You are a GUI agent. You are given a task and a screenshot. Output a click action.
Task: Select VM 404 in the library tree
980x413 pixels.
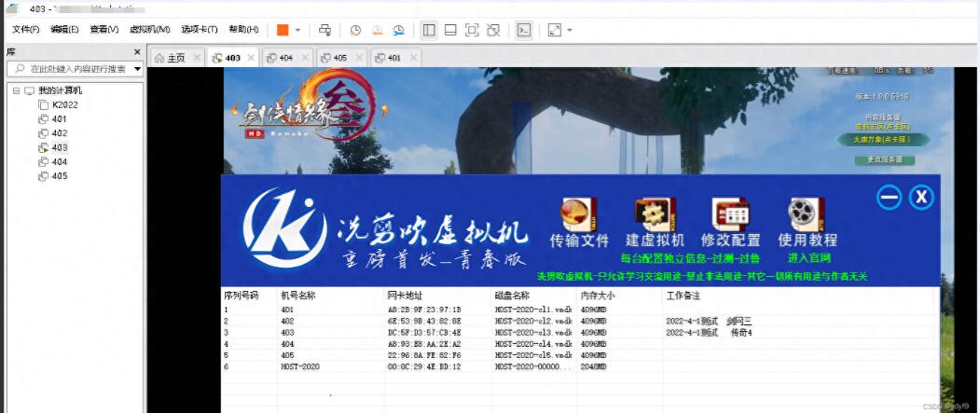pos(60,162)
